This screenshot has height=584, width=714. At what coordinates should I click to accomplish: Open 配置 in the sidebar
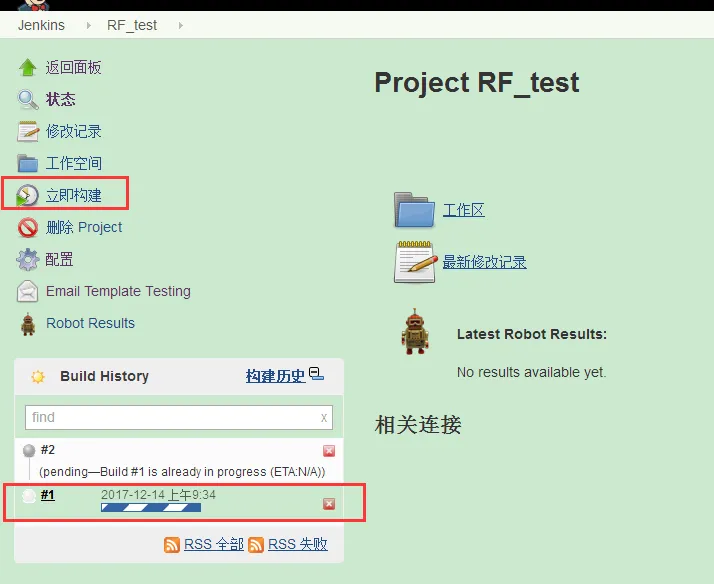tap(59, 259)
